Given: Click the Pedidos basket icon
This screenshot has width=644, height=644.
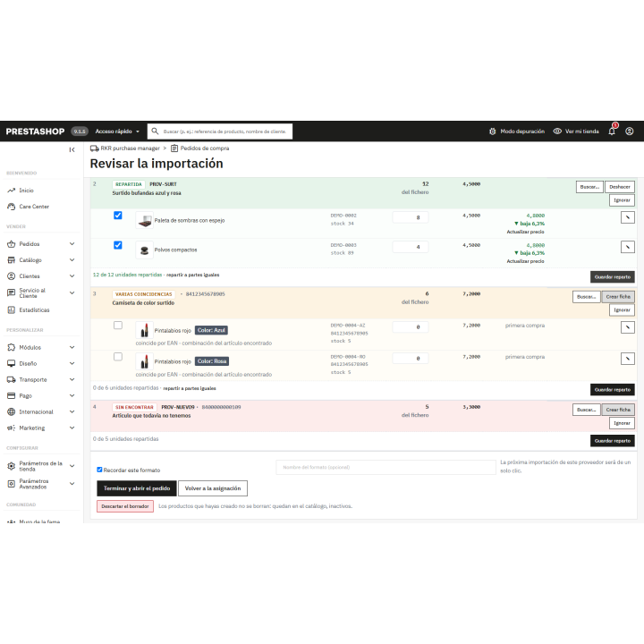Looking at the screenshot, I should click(x=11, y=244).
